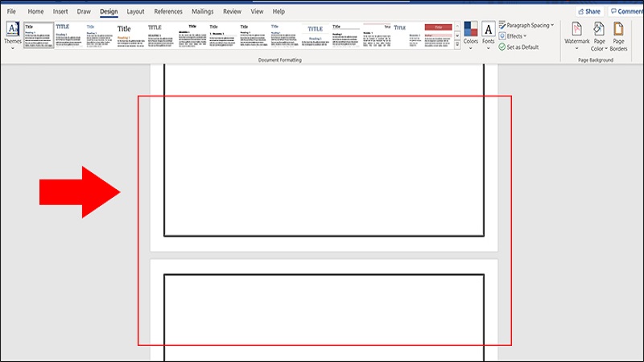
Task: Switch to the Mailings tab
Action: [x=203, y=12]
